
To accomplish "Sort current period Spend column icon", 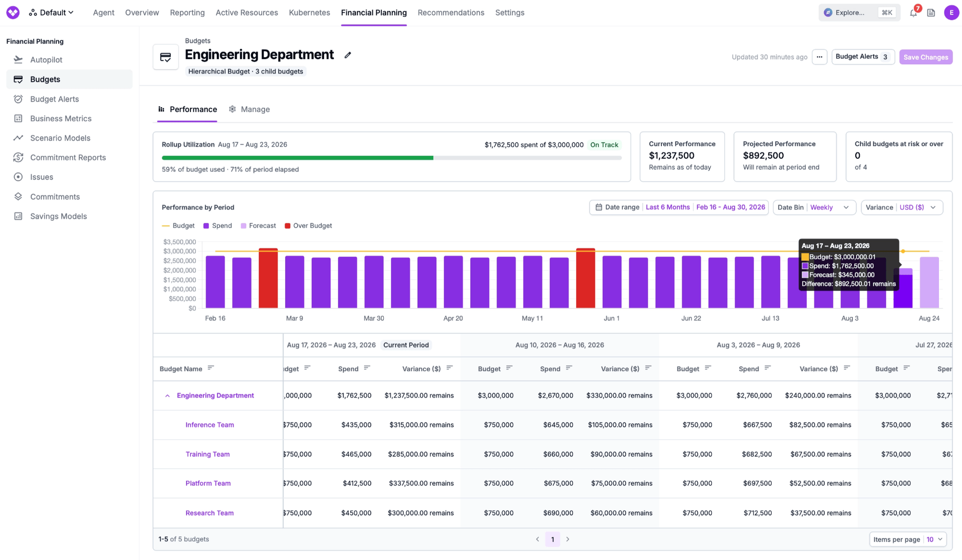I will [x=367, y=368].
